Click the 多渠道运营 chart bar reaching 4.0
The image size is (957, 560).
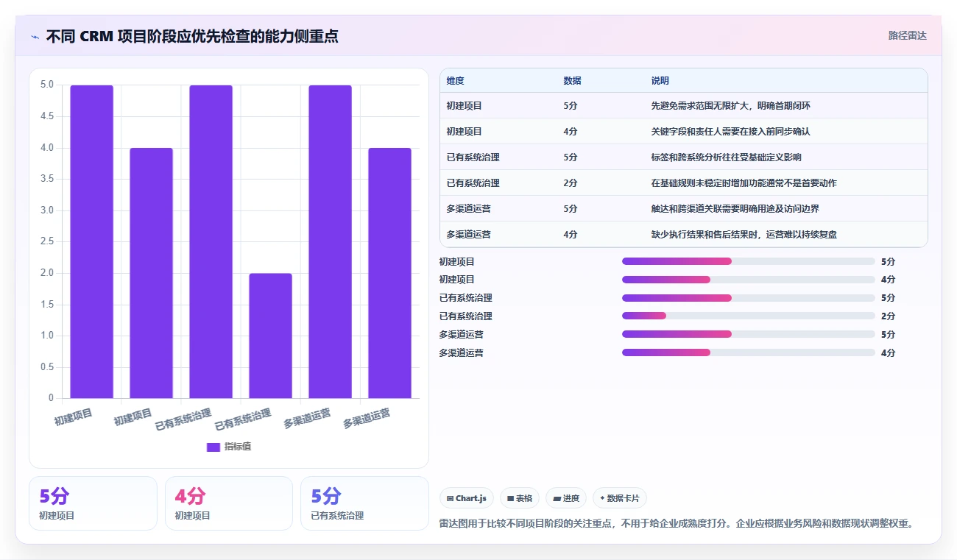tap(389, 273)
